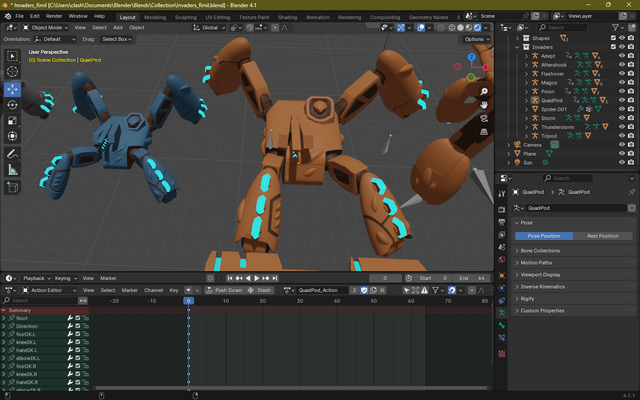The image size is (640, 400).
Task: Click the Rest Position button
Action: [x=601, y=236]
